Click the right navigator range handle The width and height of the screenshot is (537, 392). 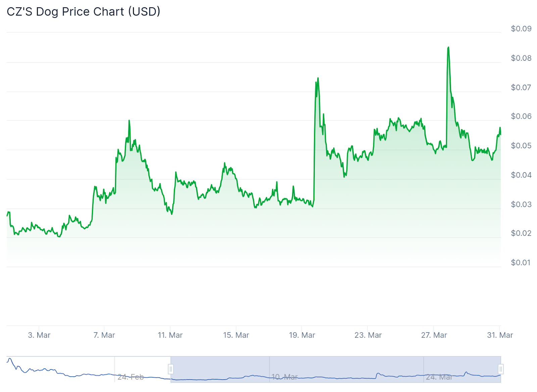click(500, 369)
